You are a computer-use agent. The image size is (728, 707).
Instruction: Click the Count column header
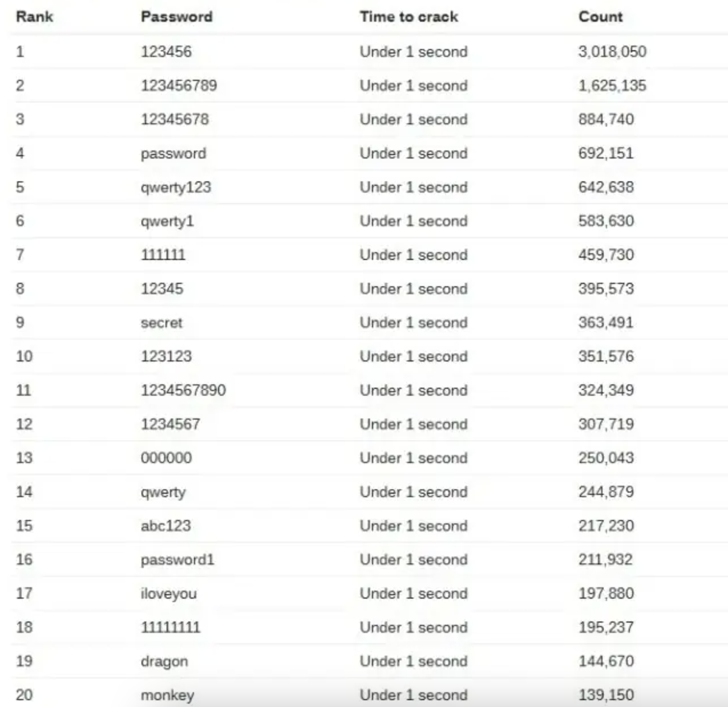[x=600, y=17]
